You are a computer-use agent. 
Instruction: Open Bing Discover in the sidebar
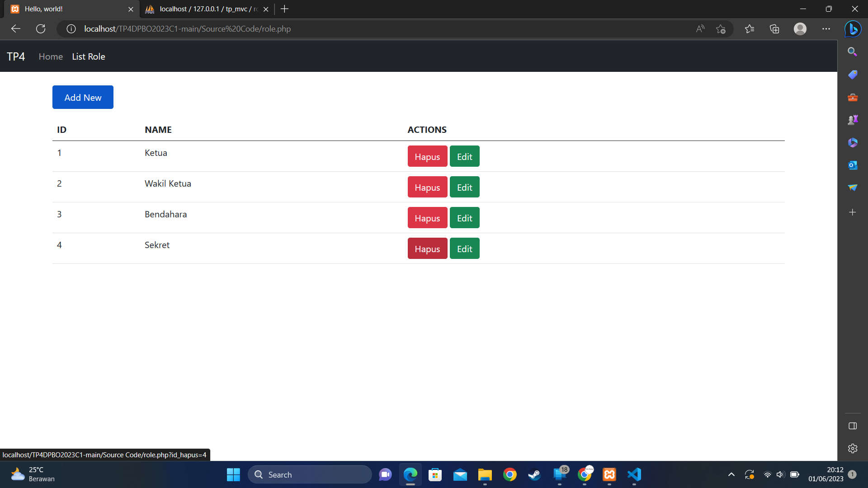pyautogui.click(x=853, y=29)
